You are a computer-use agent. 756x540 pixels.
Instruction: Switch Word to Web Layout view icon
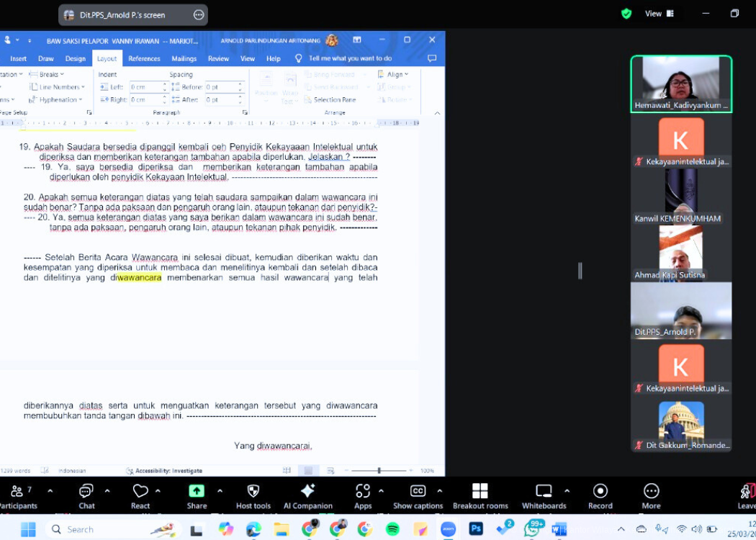click(330, 471)
